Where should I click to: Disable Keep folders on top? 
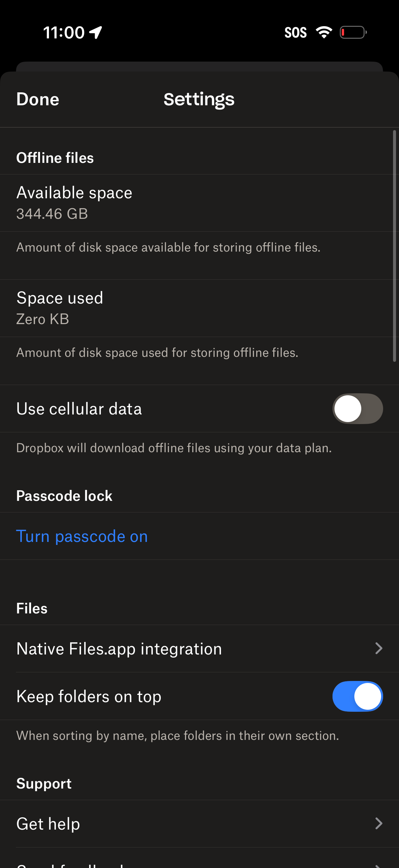click(x=358, y=696)
